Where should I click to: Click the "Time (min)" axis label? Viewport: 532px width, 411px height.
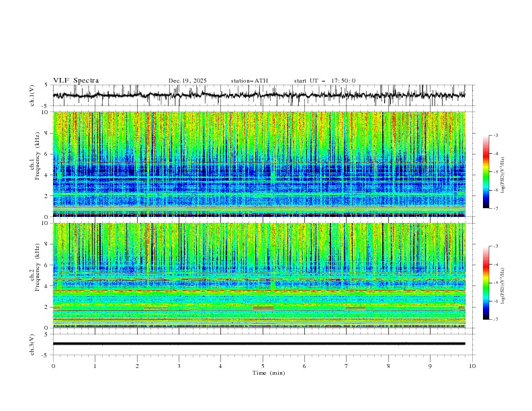click(269, 373)
